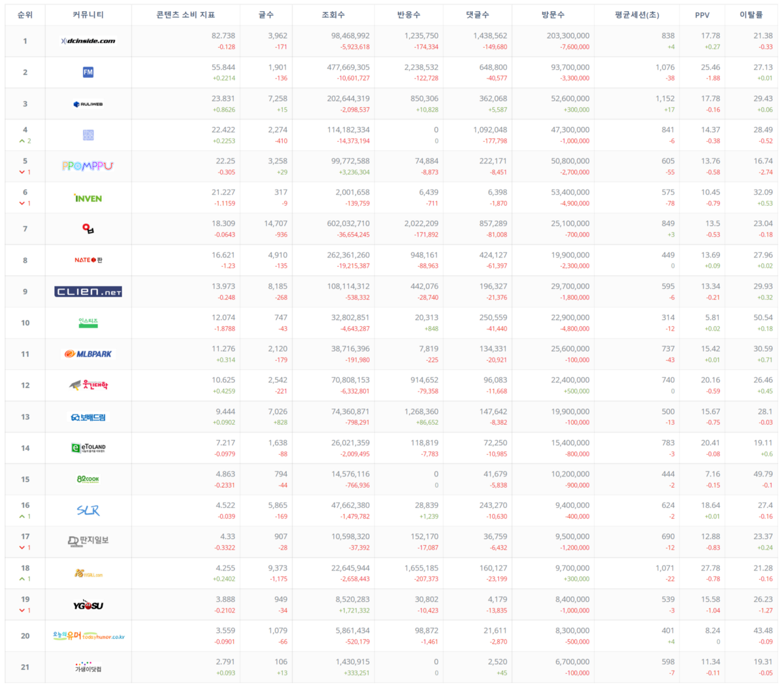
Task: Sort by the PPV column header
Action: (702, 14)
